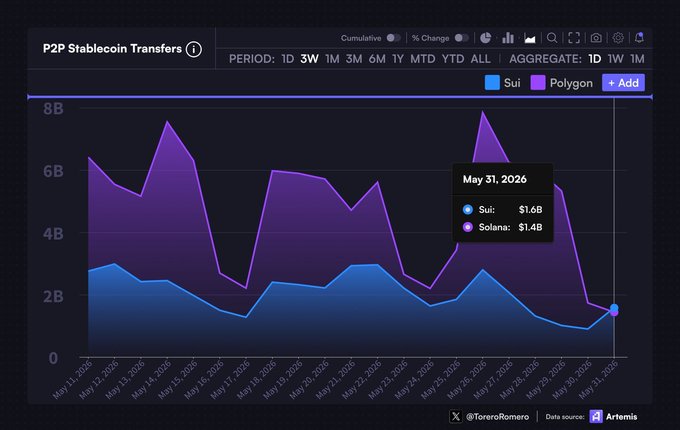680x430 pixels.
Task: Set period to YTD
Action: [453, 59]
